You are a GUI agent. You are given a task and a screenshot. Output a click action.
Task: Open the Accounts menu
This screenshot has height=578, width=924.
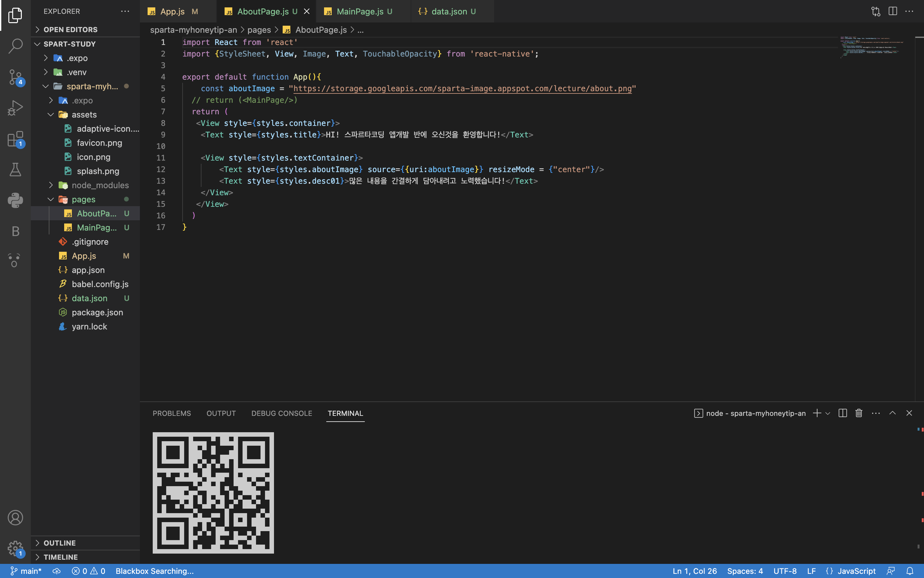[15, 518]
